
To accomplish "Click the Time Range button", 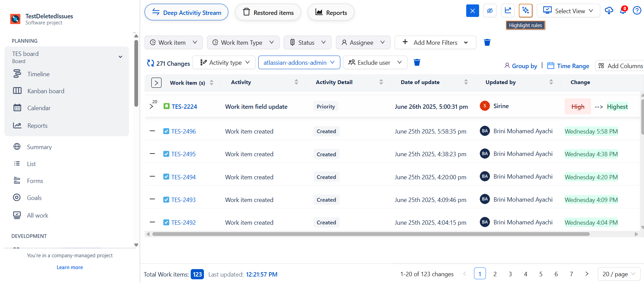I will tap(568, 66).
